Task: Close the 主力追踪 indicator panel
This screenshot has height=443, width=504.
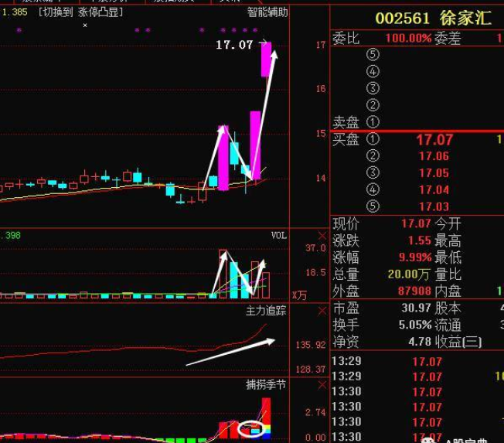Action: click(322, 311)
